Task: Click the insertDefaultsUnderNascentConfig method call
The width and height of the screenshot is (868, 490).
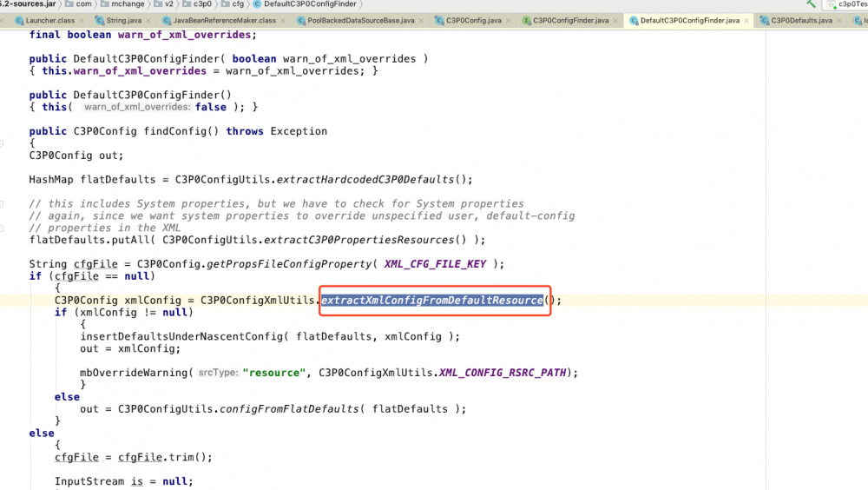Action: click(181, 336)
